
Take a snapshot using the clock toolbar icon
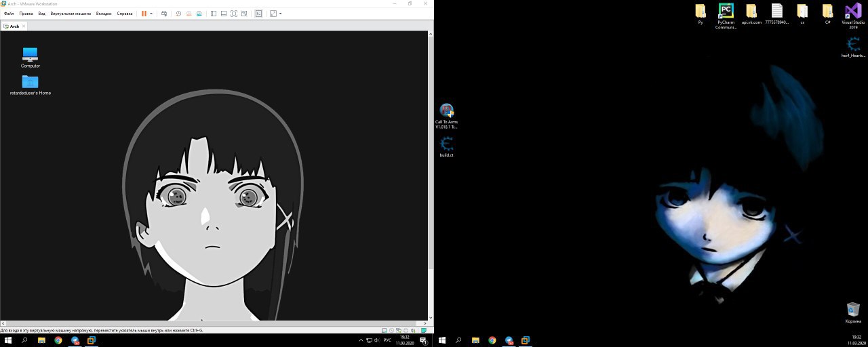point(178,14)
